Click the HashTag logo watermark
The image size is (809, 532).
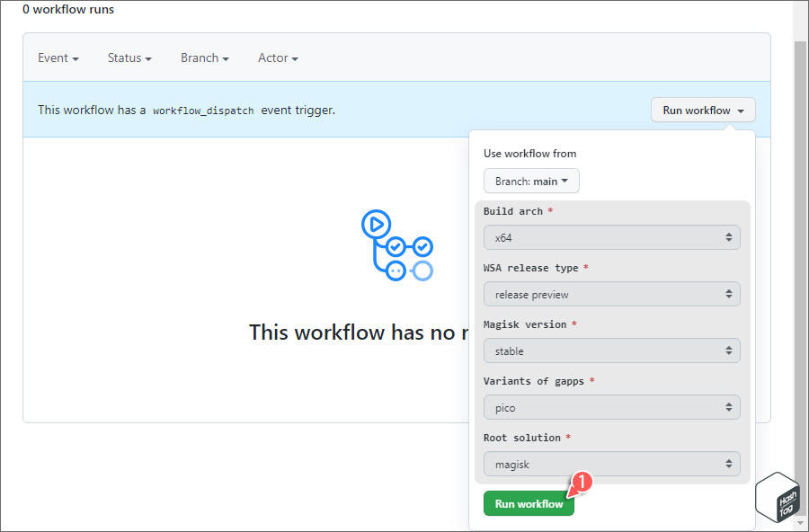(777, 496)
